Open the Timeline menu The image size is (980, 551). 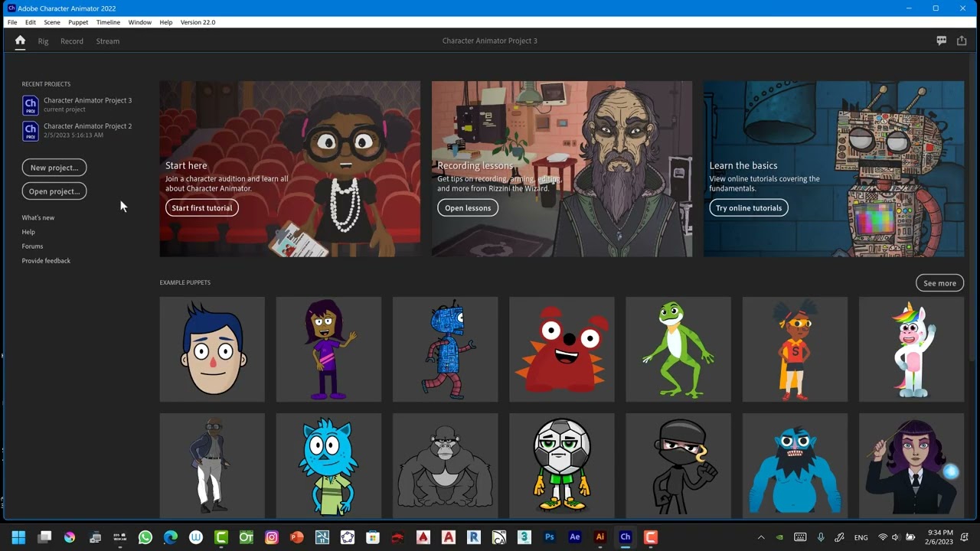(x=108, y=22)
